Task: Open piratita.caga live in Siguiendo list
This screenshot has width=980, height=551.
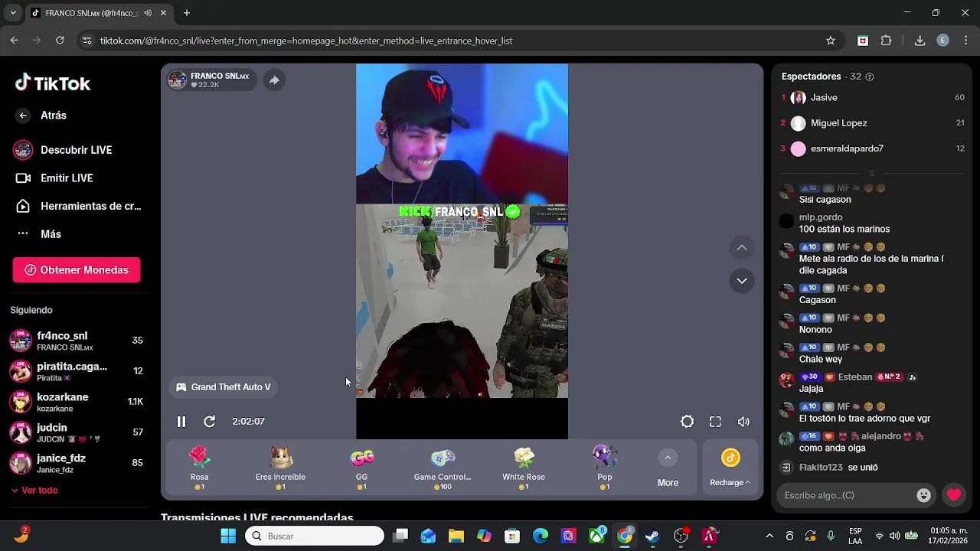Action: (x=76, y=371)
